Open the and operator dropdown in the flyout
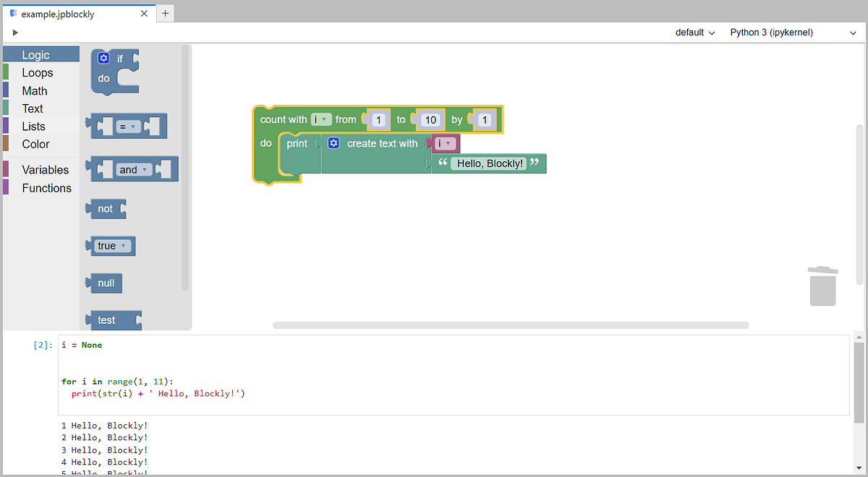 click(x=132, y=169)
